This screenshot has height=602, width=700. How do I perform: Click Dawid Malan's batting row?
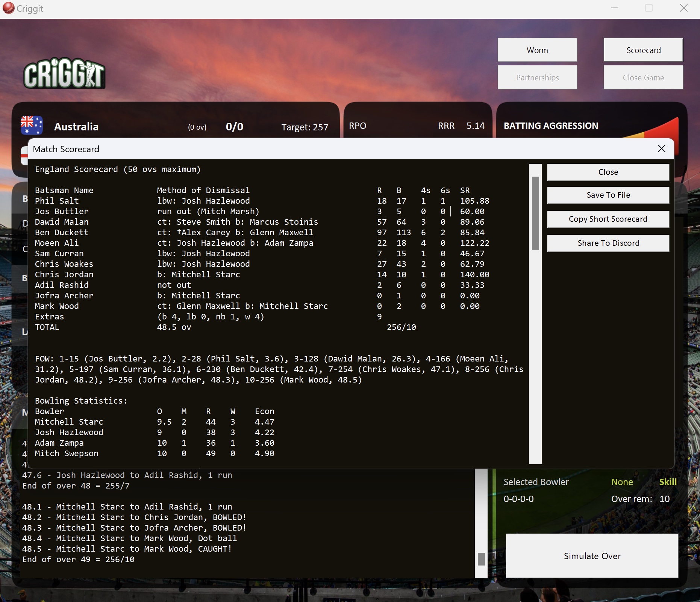(262, 222)
